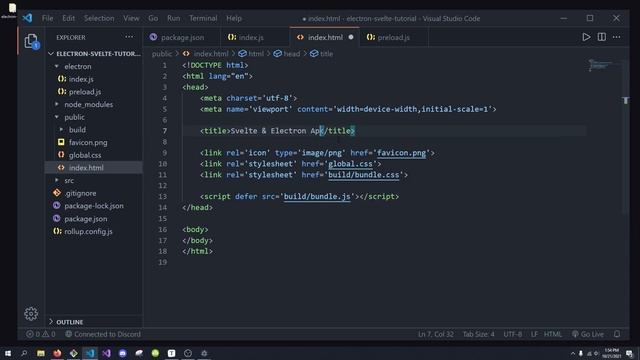
Task: Switch to the preload.js editor tab
Action: [393, 37]
